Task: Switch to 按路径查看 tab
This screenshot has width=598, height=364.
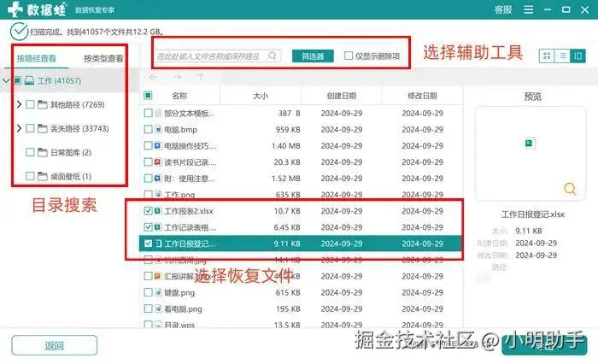Action: click(36, 58)
